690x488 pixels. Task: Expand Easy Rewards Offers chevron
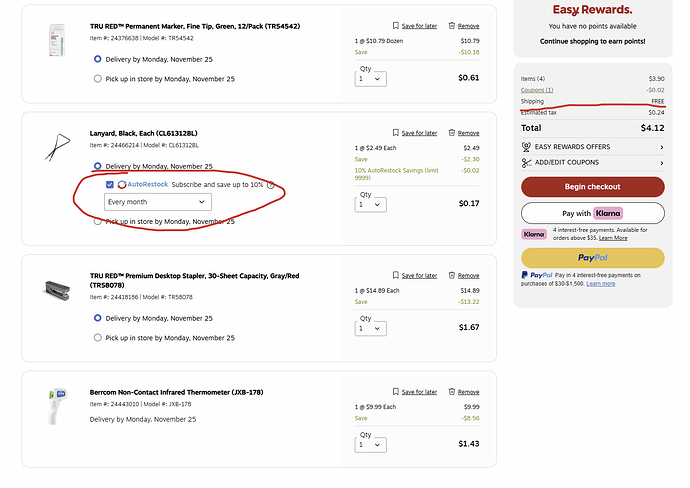(661, 147)
